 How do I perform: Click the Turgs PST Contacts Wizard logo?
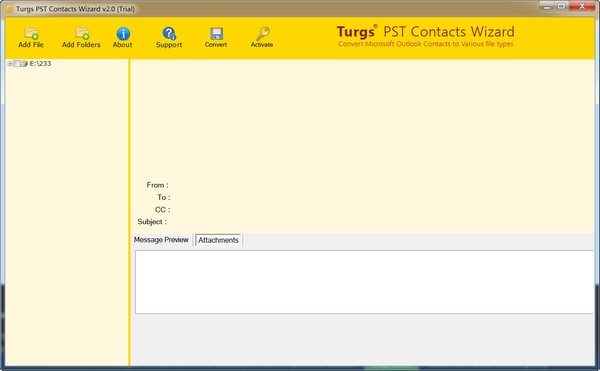(426, 36)
